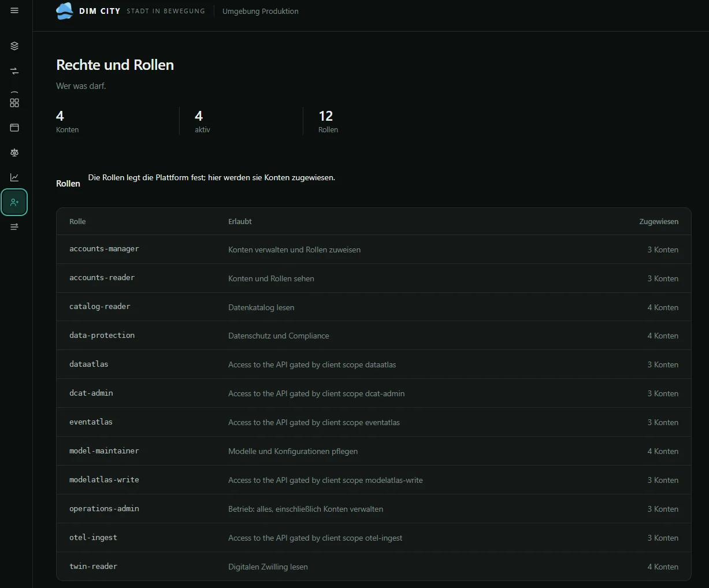Open the swap arrows sidebar icon
Screen dimensions: 709x588
14,71
